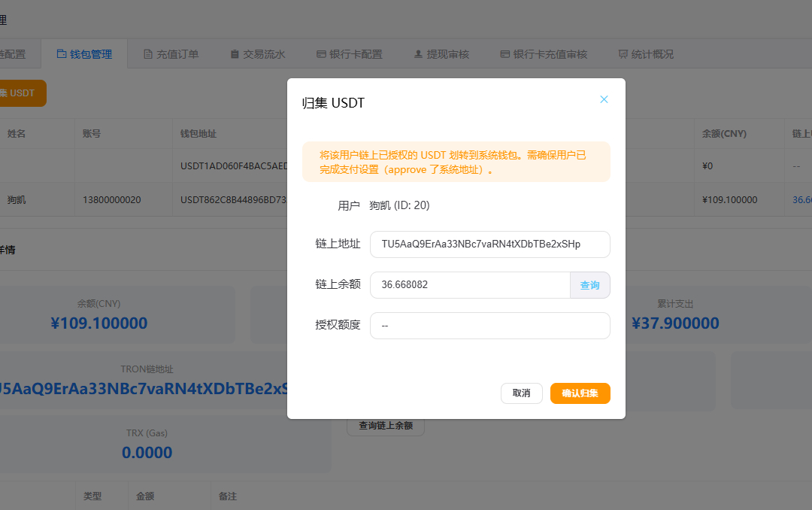Click the ¥109.100000 table balance cell
Viewport: 812px width, 510px height.
pyautogui.click(x=729, y=199)
